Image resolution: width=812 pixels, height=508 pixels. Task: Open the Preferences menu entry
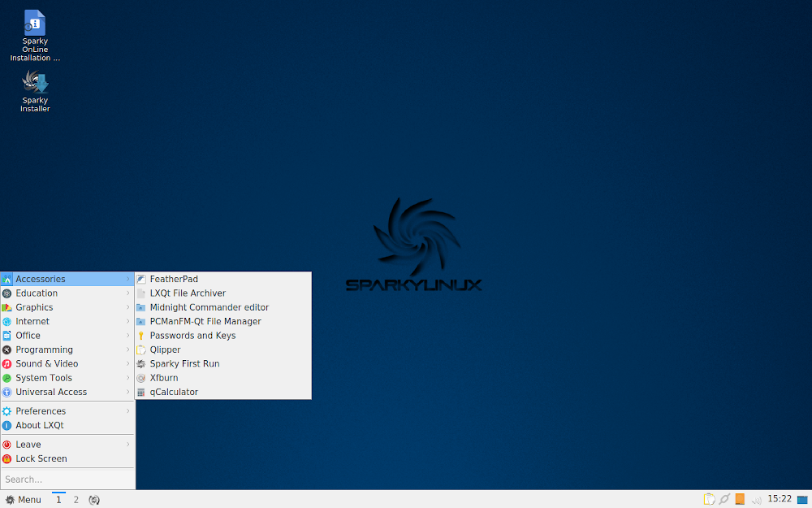pos(67,411)
